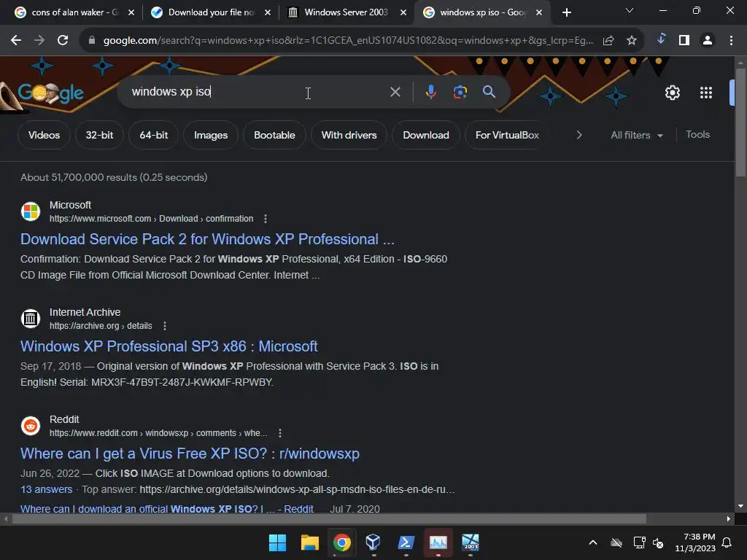Select the Images filter chip
Image resolution: width=747 pixels, height=560 pixels.
click(211, 135)
